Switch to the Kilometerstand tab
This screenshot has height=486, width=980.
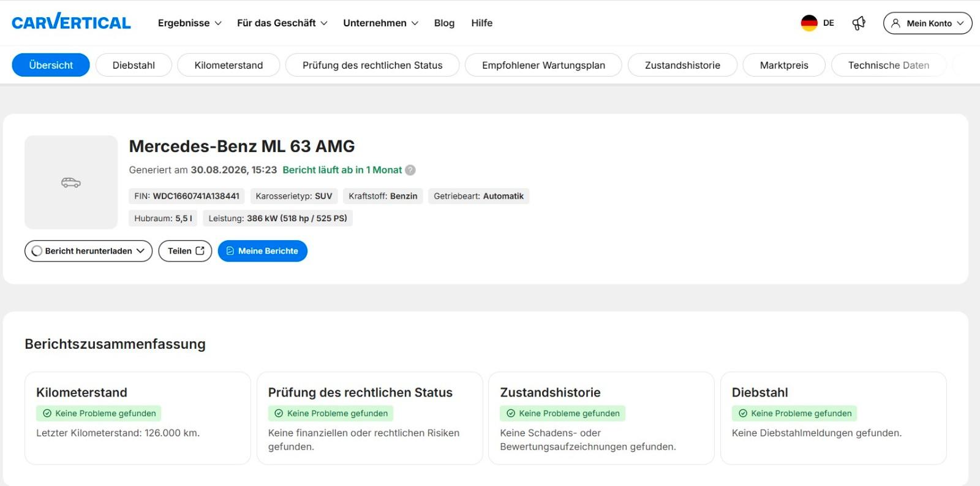[x=228, y=65]
